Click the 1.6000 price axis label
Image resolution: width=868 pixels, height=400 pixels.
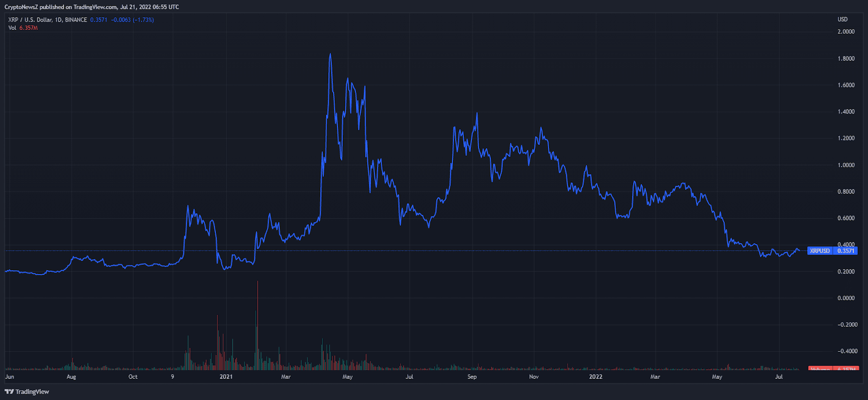click(846, 85)
